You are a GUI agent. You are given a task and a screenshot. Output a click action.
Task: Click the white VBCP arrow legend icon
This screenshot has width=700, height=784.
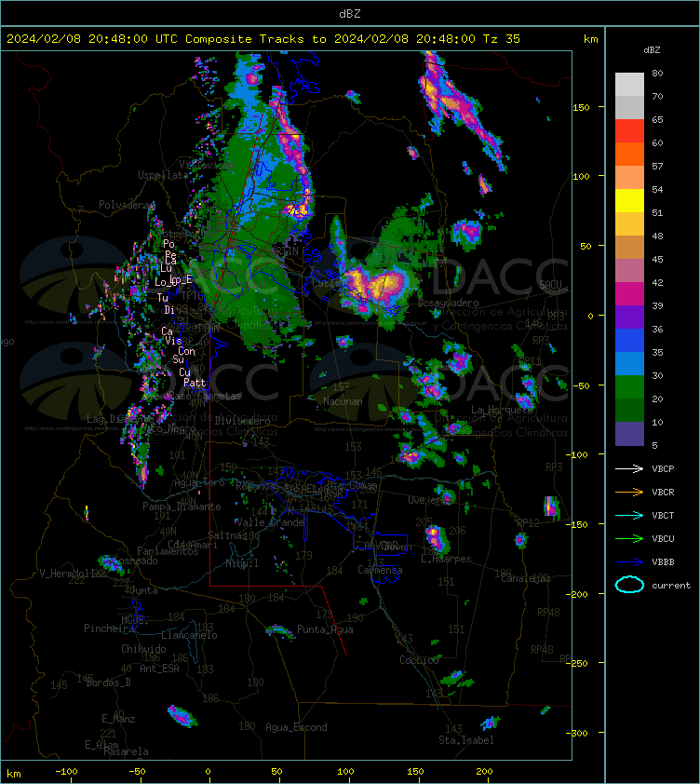(x=629, y=468)
